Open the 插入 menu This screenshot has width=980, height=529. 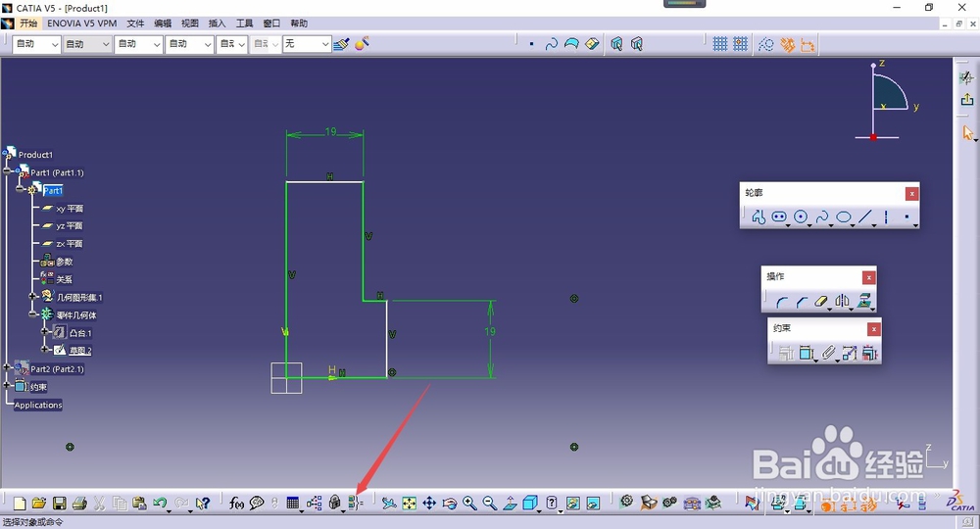217,24
